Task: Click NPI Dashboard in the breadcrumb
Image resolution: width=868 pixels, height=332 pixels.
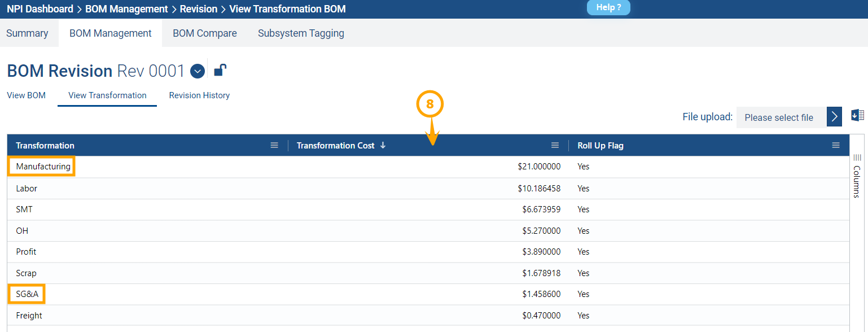Action: pos(40,9)
